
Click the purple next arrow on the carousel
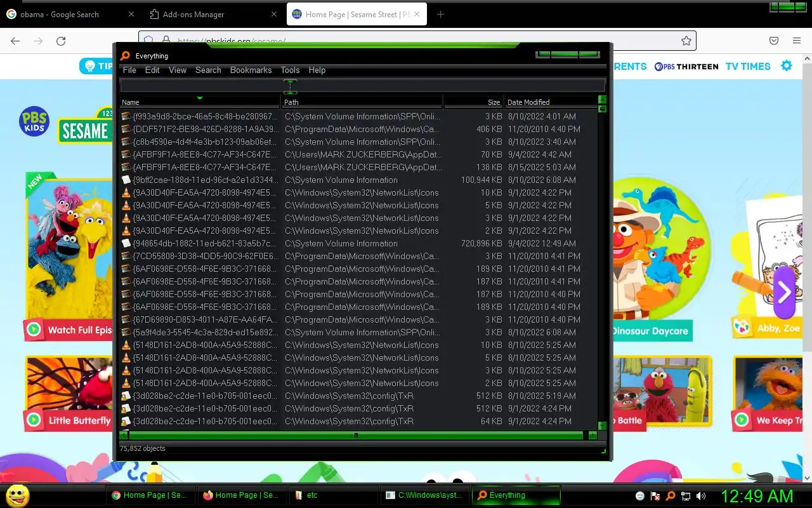click(784, 292)
